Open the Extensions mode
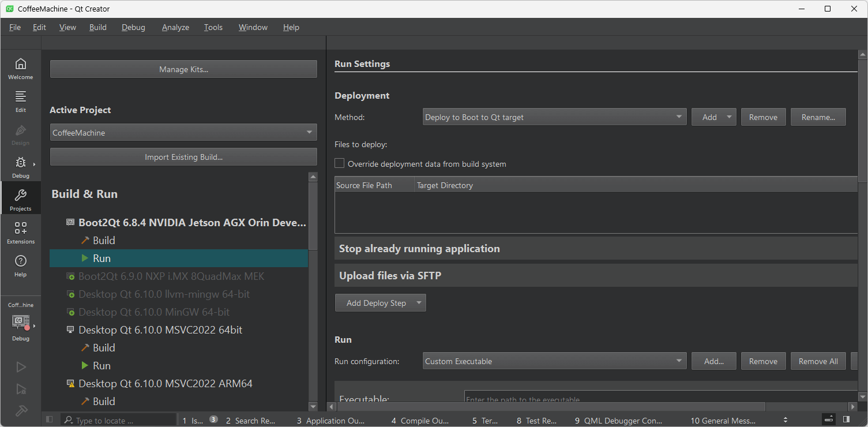The width and height of the screenshot is (868, 427). [20, 233]
